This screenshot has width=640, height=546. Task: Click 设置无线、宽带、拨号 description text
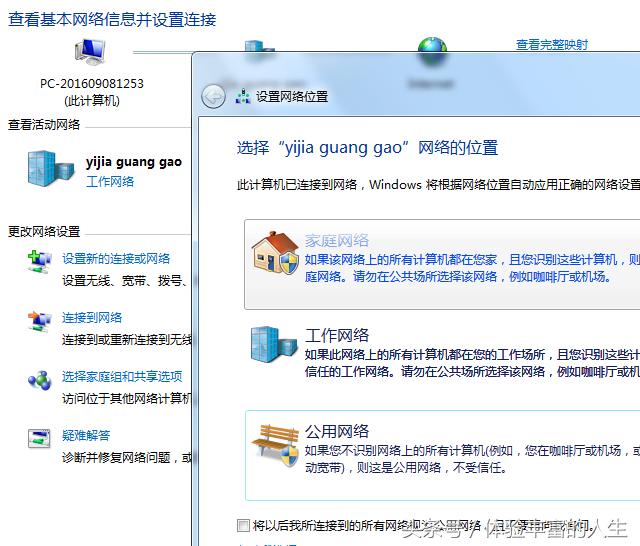(x=125, y=281)
